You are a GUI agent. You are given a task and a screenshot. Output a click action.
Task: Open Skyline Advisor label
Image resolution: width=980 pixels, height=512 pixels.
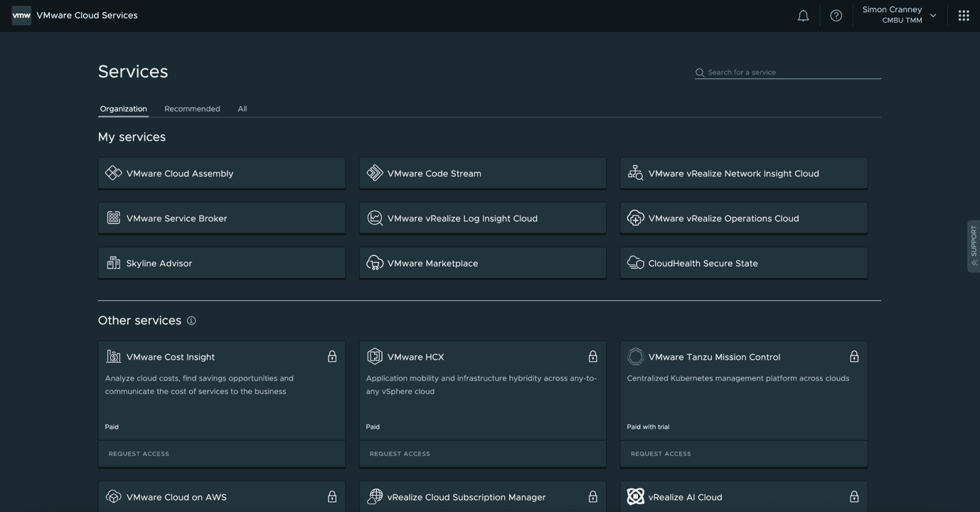[159, 263]
